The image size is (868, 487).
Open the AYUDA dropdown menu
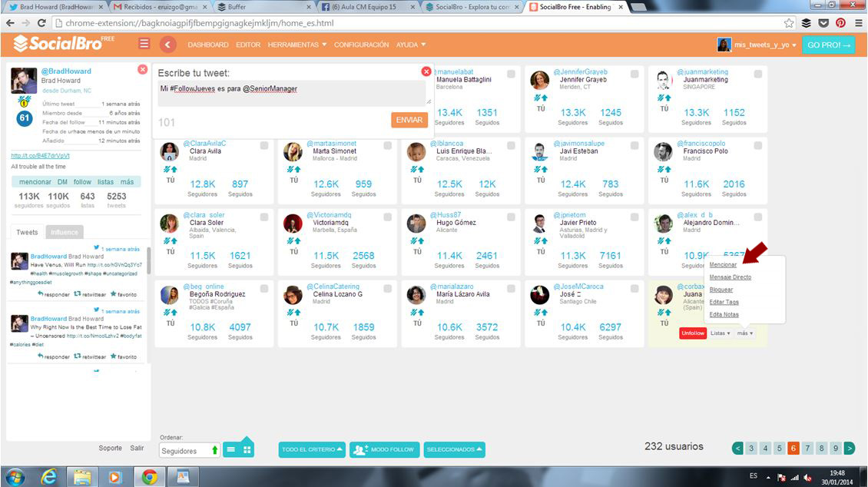[x=410, y=45]
